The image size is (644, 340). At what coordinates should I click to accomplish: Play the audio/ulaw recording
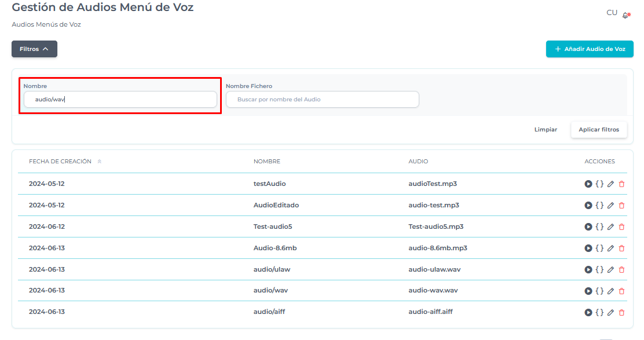click(x=588, y=269)
